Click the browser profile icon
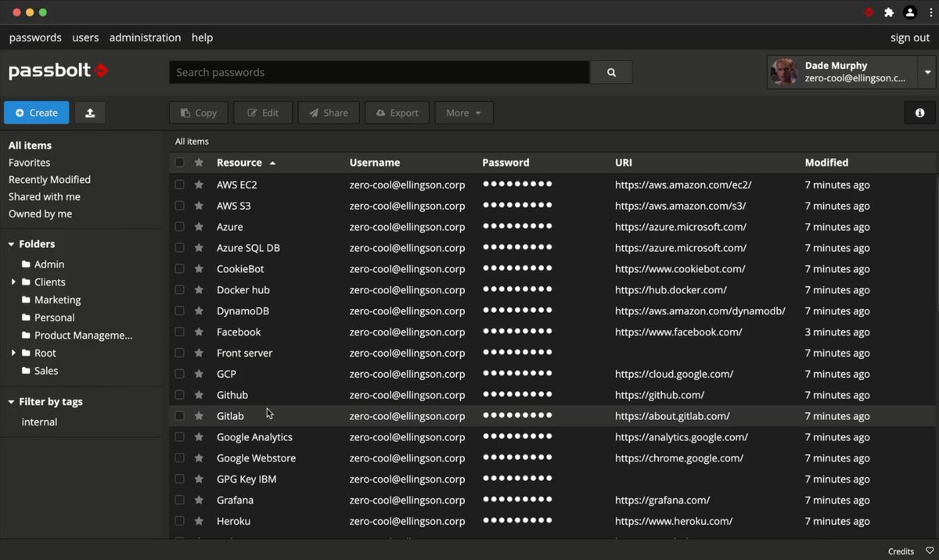The image size is (939, 560). point(909,13)
